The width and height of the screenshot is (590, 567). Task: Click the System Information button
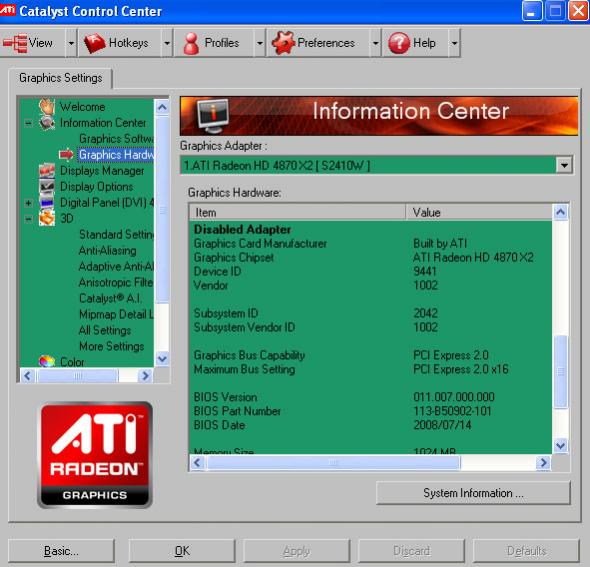click(x=473, y=493)
